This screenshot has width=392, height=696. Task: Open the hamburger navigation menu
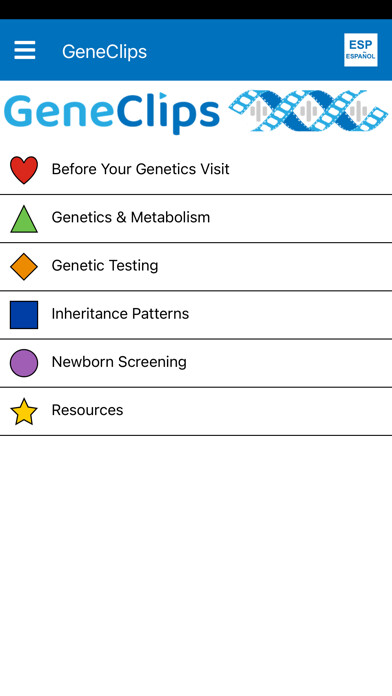(24, 50)
